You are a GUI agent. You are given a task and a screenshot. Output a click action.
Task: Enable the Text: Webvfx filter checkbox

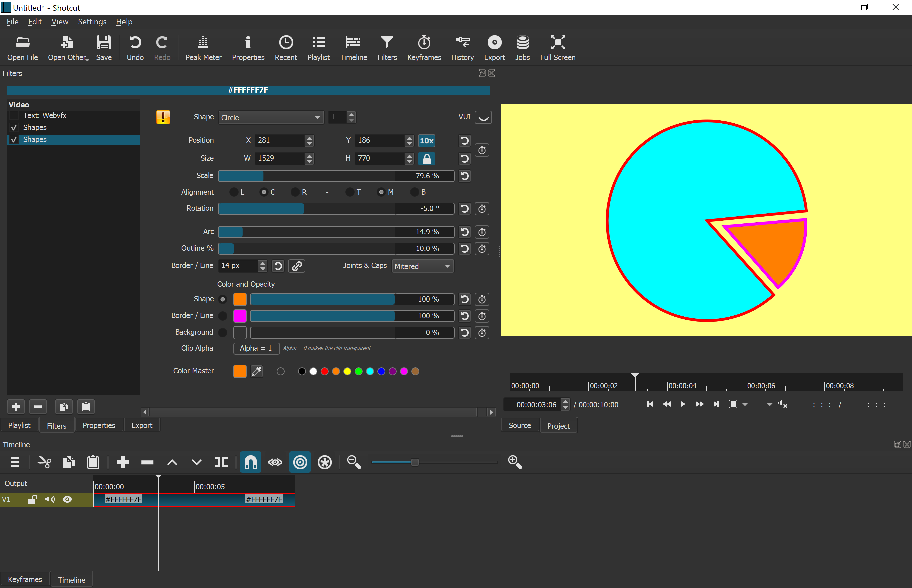pos(14,116)
